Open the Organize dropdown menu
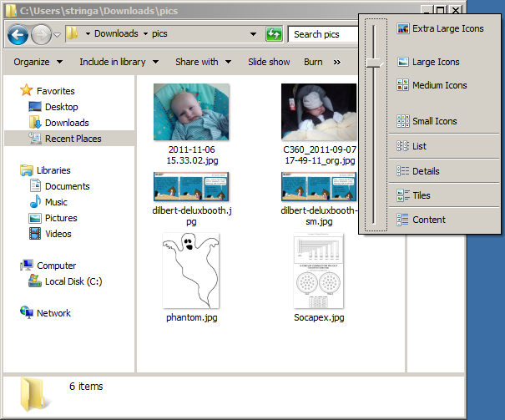This screenshot has width=505, height=420. pos(38,62)
